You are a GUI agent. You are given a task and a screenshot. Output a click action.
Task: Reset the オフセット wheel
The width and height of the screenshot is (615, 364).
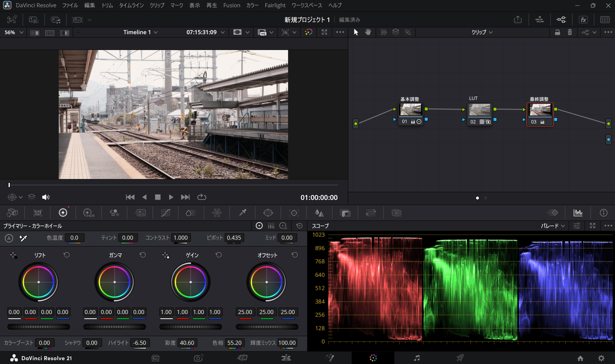(295, 255)
